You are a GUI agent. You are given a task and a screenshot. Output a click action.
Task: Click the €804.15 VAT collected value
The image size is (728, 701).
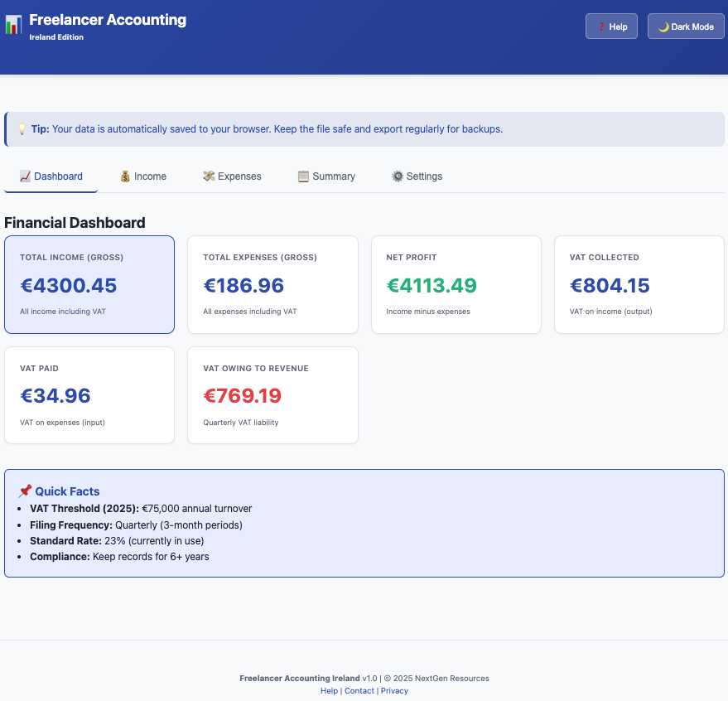(x=610, y=285)
